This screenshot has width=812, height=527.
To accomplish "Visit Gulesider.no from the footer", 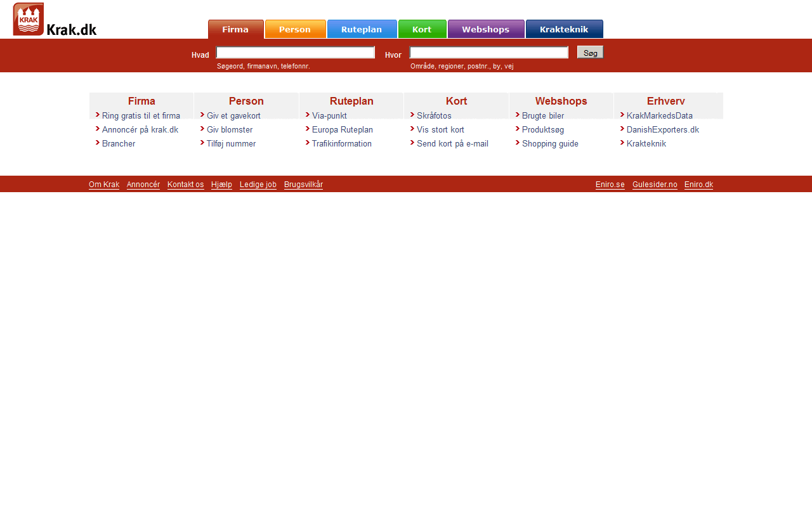I will point(655,185).
